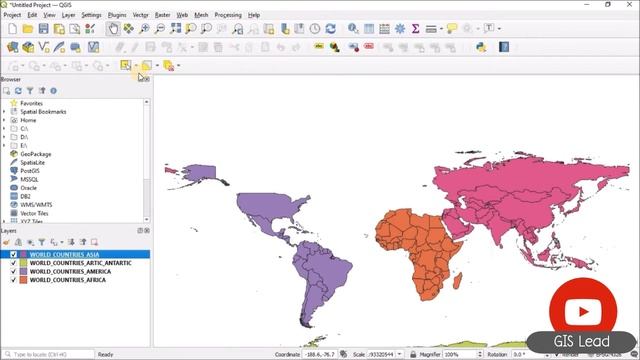Open the measure tool dropdown arrow
640x360 pixels.
point(441,29)
